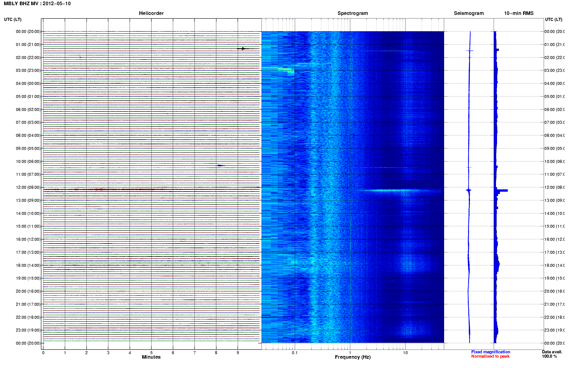588x368 pixels.
Task: Click the 'Frequency (Hz)' axis label
Action: point(353,357)
